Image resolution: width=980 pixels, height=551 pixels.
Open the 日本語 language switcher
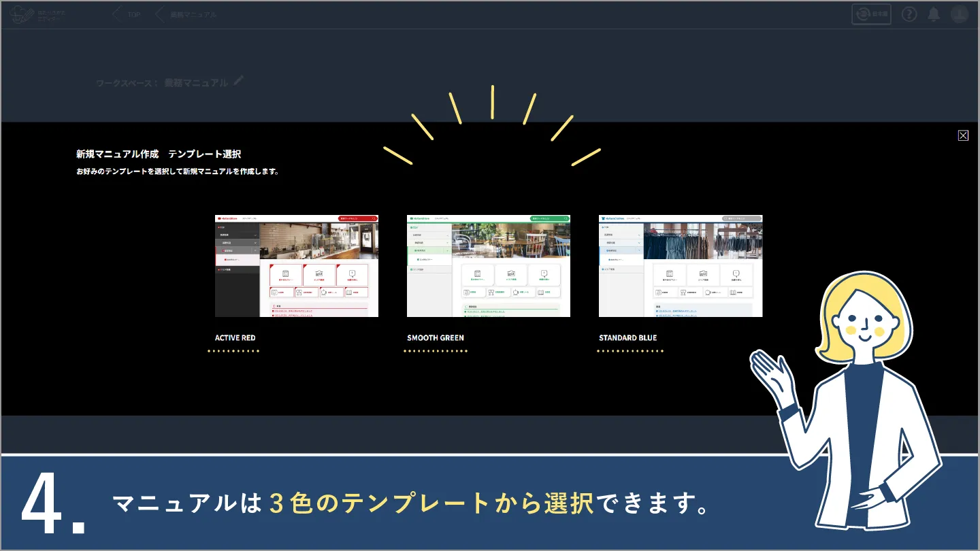click(871, 14)
